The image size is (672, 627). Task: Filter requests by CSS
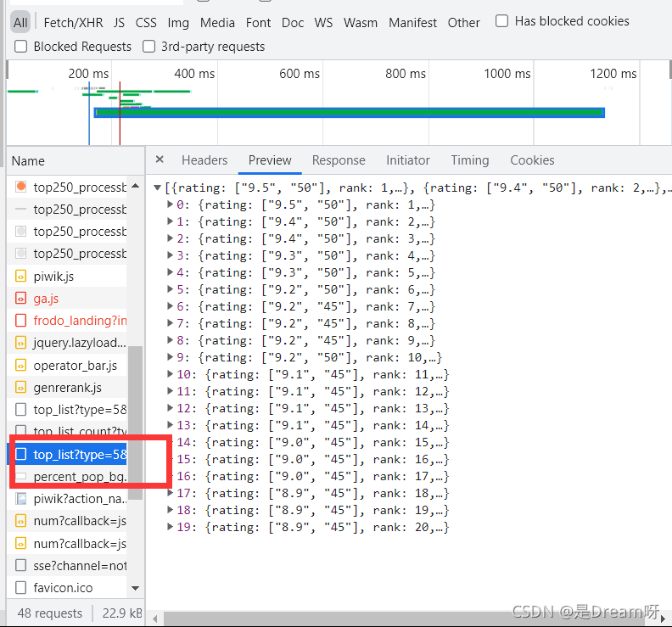[146, 22]
